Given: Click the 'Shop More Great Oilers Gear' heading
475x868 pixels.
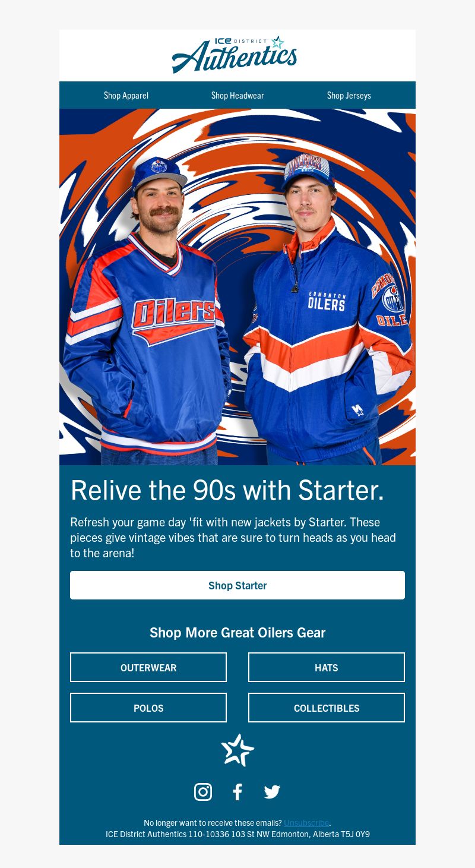Looking at the screenshot, I should point(237,633).
